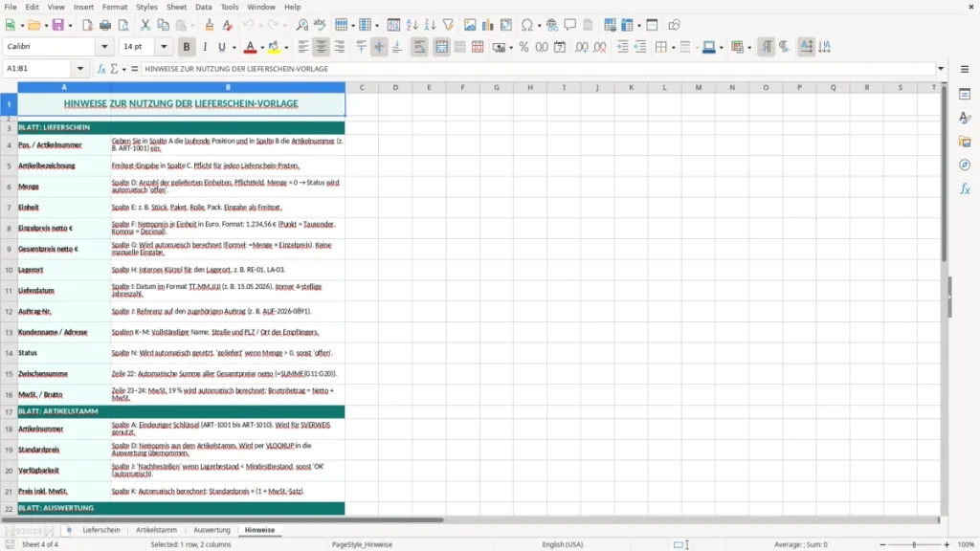
Task: Open the Name Box dropdown arrow
Action: [x=80, y=69]
